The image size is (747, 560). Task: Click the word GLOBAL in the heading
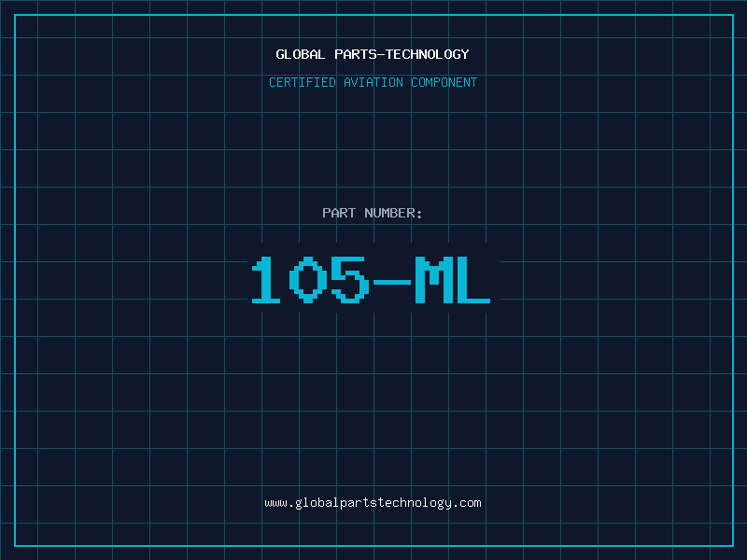tap(301, 54)
